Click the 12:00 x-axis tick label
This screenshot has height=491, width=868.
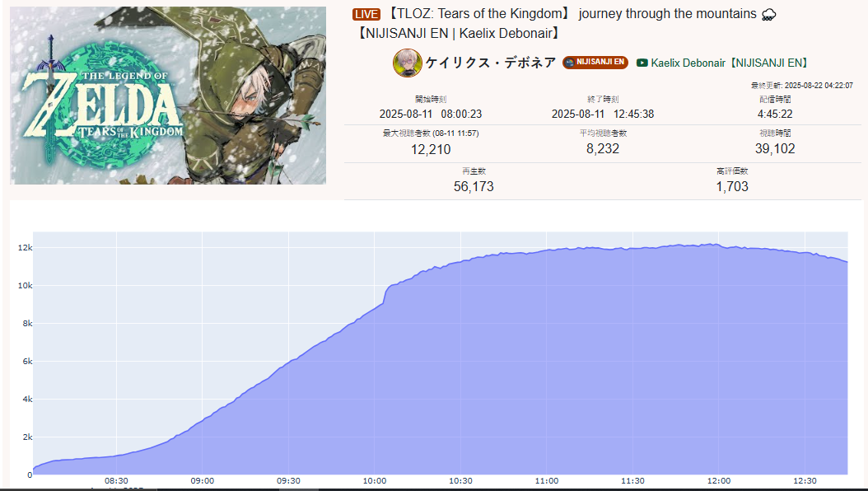[719, 481]
